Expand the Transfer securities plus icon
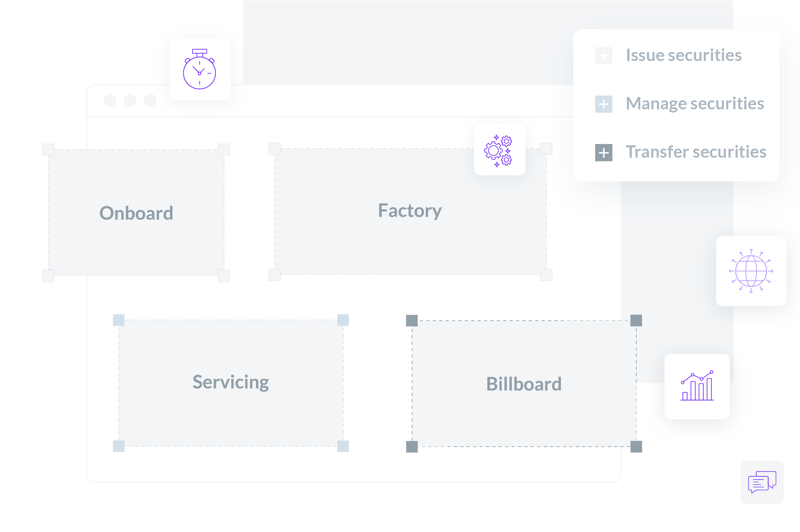 tap(603, 153)
